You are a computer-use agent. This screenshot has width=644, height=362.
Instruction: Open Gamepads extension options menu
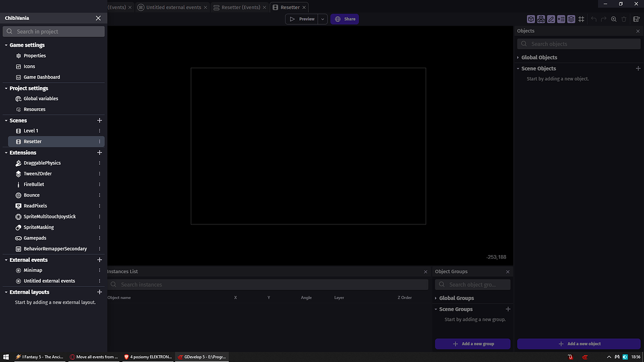click(x=100, y=238)
